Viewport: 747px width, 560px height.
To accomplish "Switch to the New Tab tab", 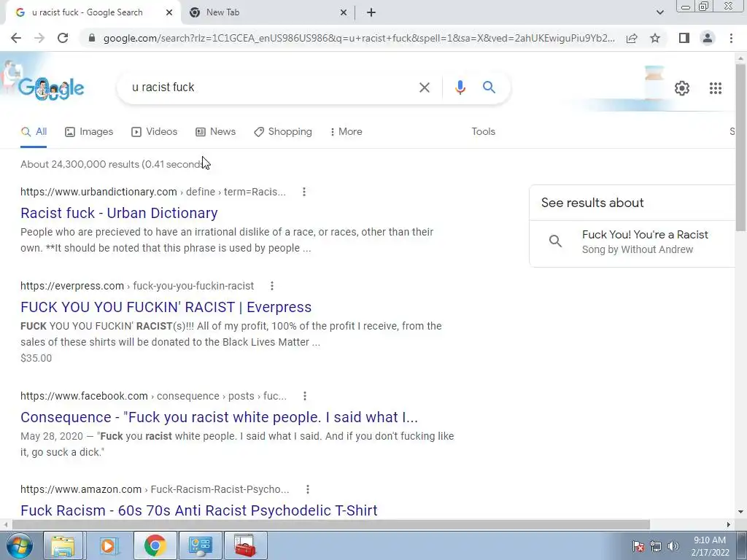I will tap(268, 12).
